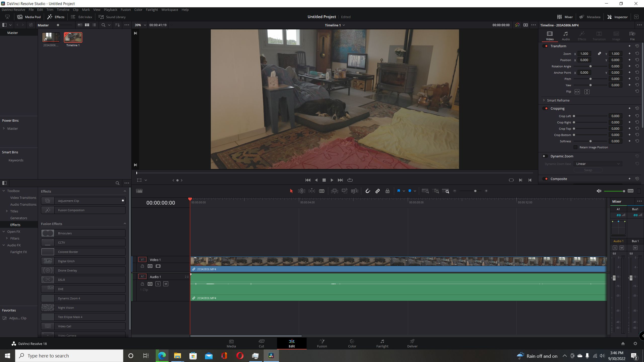Open the Metadata panel
The image size is (644, 362).
pos(590,17)
